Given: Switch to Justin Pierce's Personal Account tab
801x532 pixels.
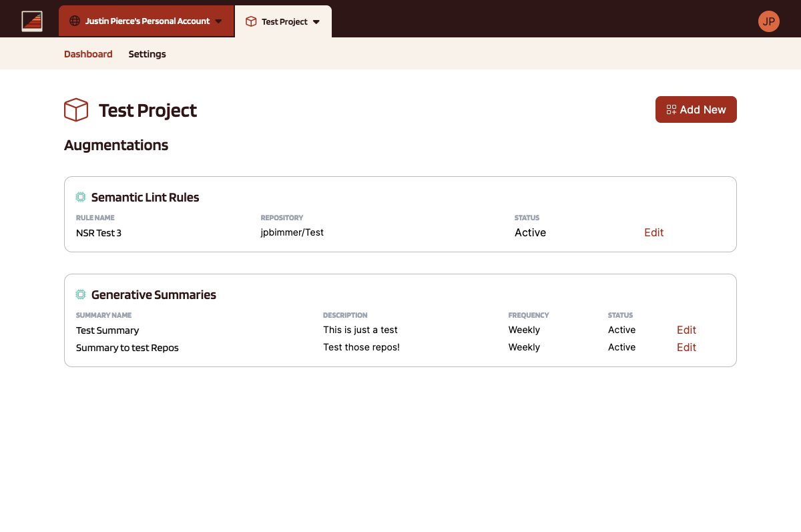Looking at the screenshot, I should click(147, 21).
